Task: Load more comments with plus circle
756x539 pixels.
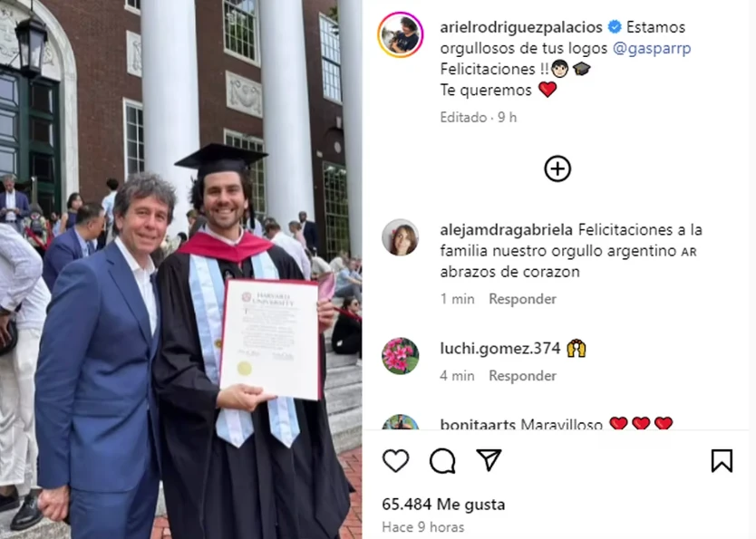Action: [x=557, y=169]
